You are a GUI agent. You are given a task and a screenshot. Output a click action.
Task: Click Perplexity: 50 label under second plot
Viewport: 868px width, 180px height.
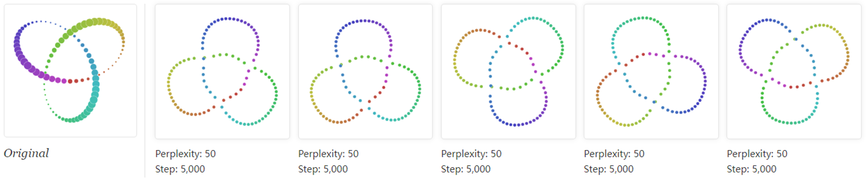(x=329, y=154)
